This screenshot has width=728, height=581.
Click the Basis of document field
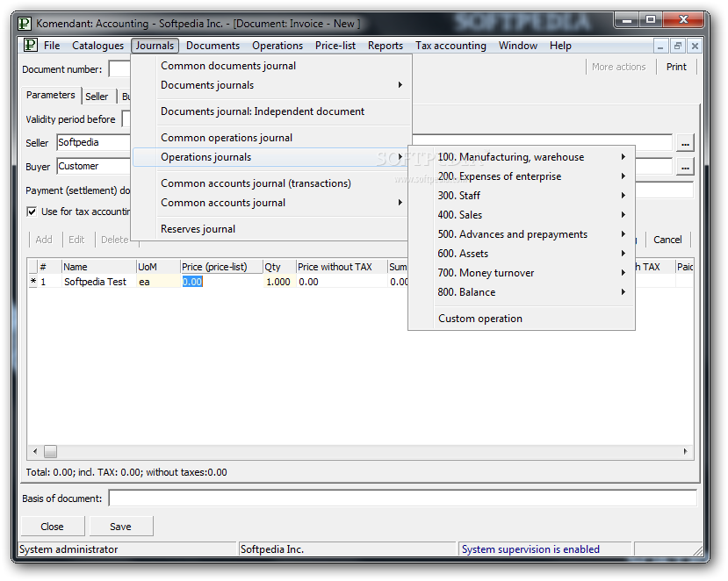[x=402, y=498]
